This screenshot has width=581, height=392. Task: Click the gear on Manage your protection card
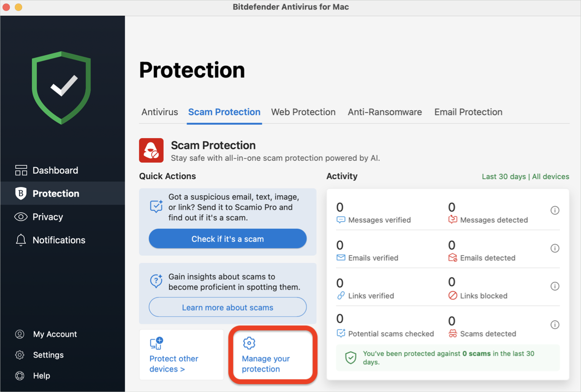click(249, 343)
